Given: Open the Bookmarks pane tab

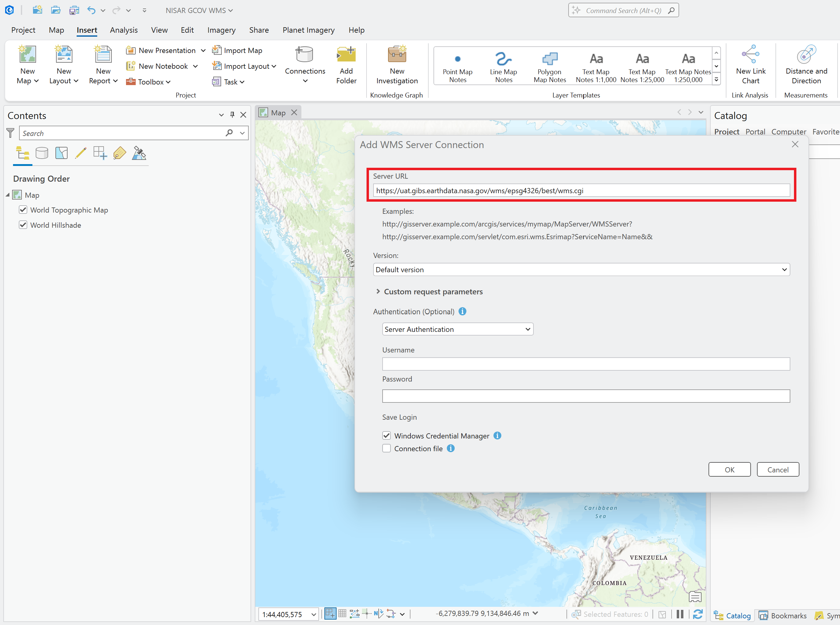Looking at the screenshot, I should 783,616.
